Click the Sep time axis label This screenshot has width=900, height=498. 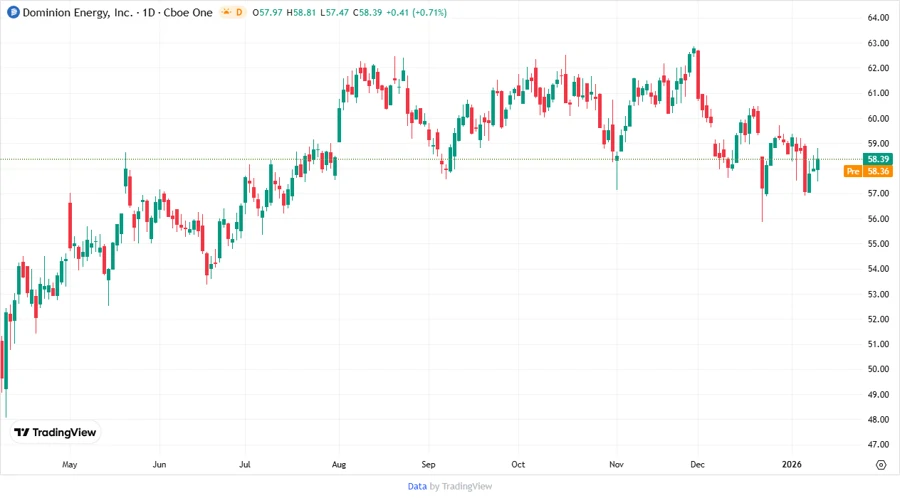pos(428,464)
